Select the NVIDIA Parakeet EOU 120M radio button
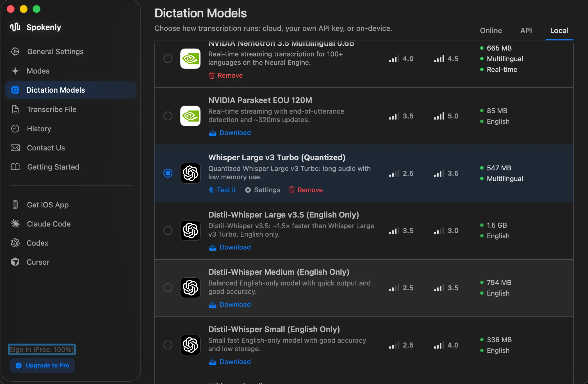This screenshot has height=384, width=588. (168, 116)
